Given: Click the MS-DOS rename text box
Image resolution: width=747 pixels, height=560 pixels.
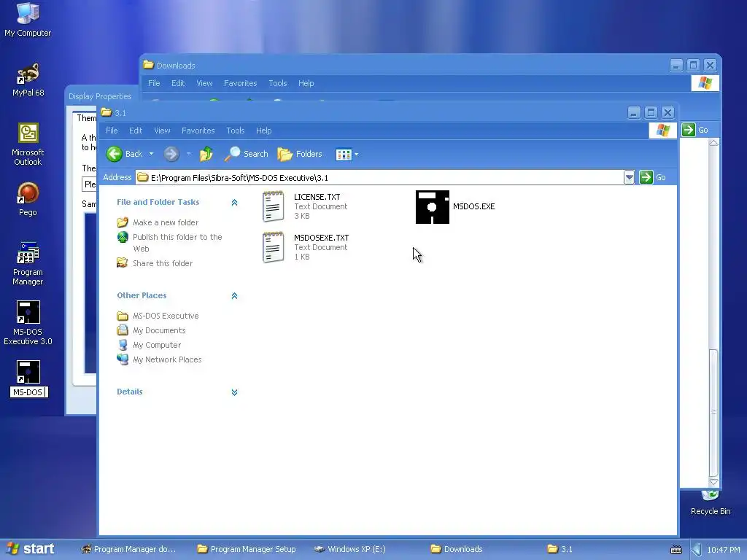Looking at the screenshot, I should coord(29,392).
